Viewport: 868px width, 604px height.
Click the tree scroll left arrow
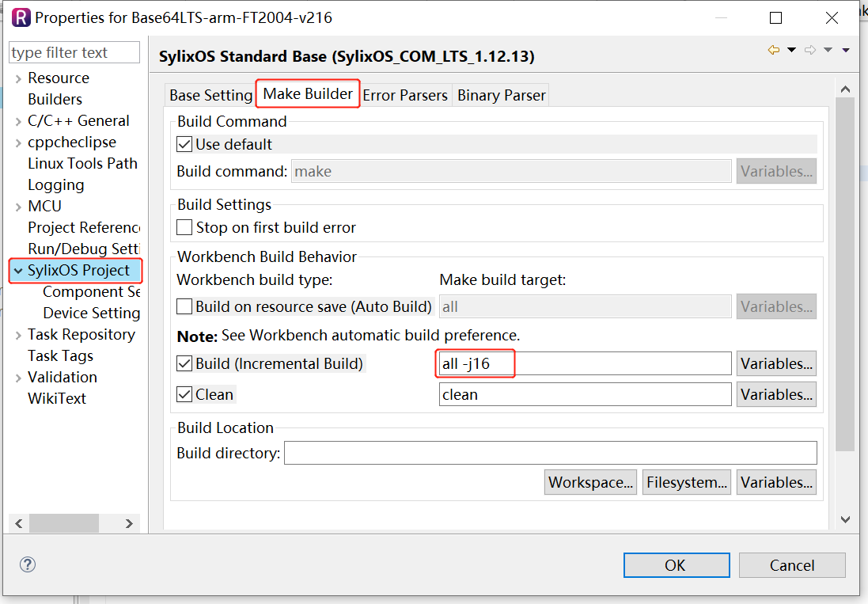coord(19,523)
